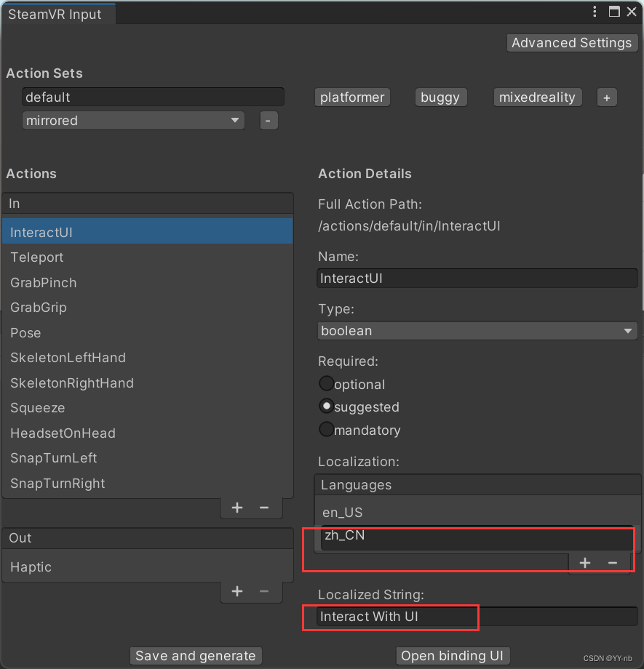Click the In actions list header
This screenshot has width=644, height=669.
[x=148, y=204]
